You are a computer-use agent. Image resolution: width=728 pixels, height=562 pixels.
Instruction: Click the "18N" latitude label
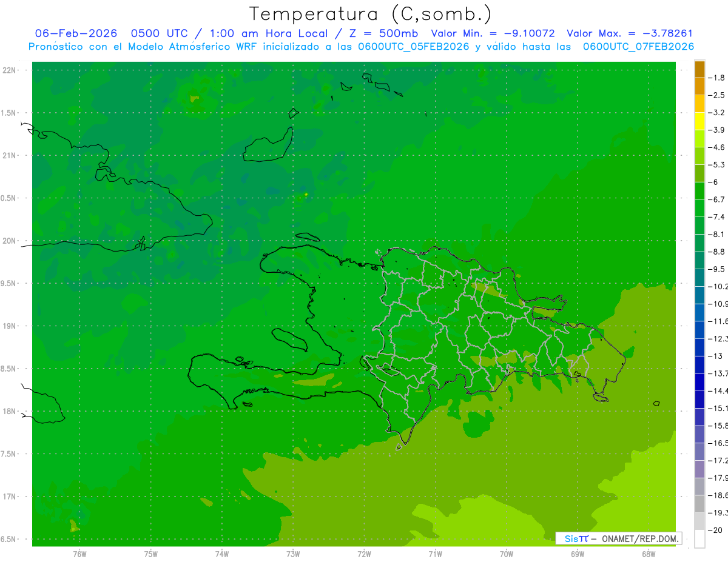click(x=10, y=412)
